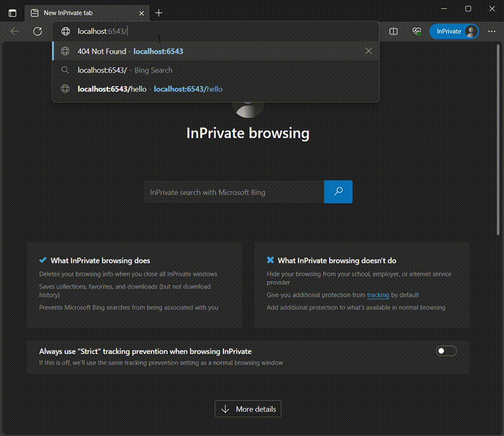Click the page vertical scrollbar
Screen dimensions: 504x436
click(498, 140)
